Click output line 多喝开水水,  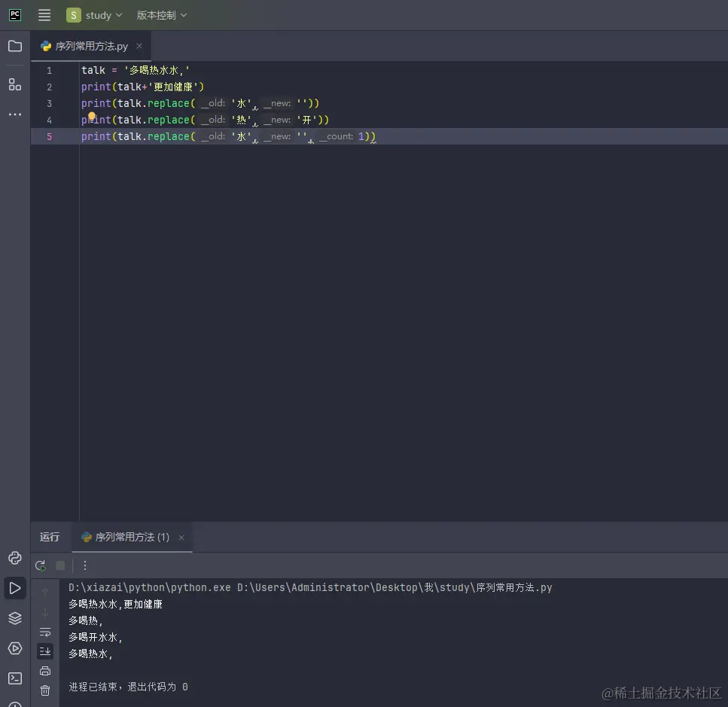96,638
